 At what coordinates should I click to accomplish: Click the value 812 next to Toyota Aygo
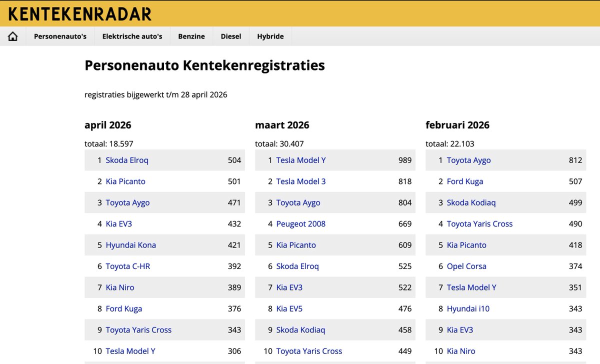tap(575, 160)
